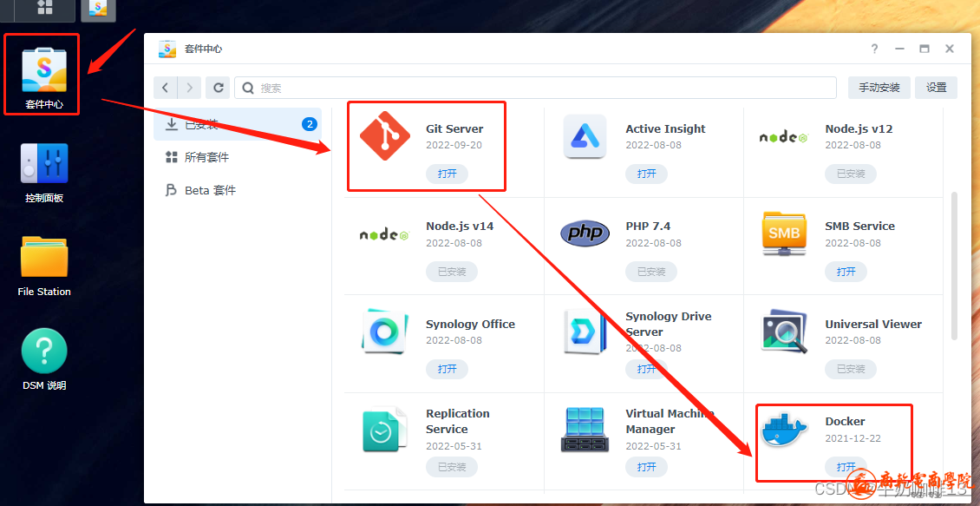
Task: Click the Replication Service package title
Action: [458, 421]
